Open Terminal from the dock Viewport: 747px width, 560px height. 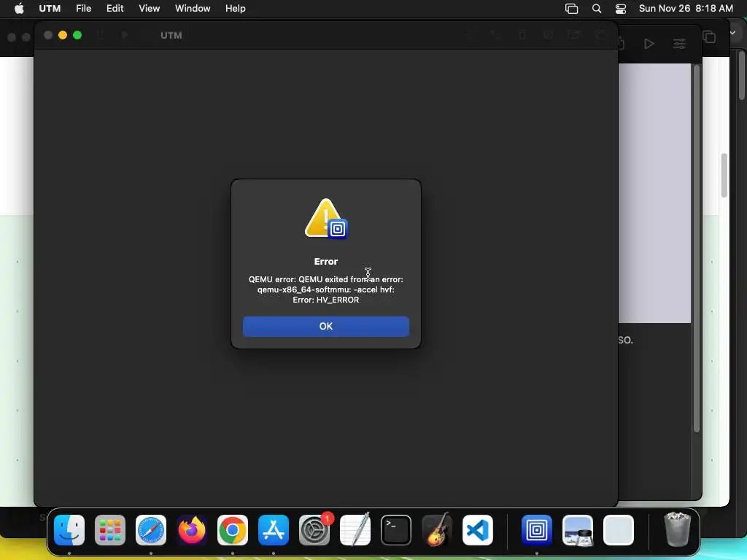[x=396, y=530]
